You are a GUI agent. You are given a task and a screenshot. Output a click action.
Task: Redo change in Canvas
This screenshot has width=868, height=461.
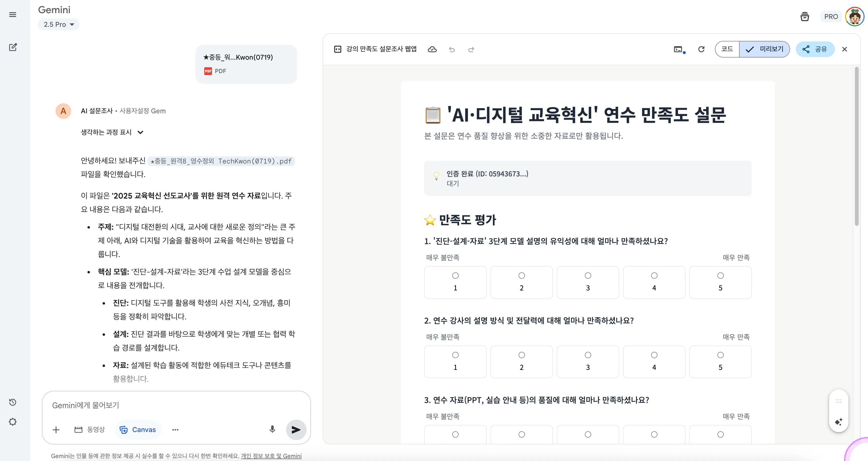click(x=471, y=49)
